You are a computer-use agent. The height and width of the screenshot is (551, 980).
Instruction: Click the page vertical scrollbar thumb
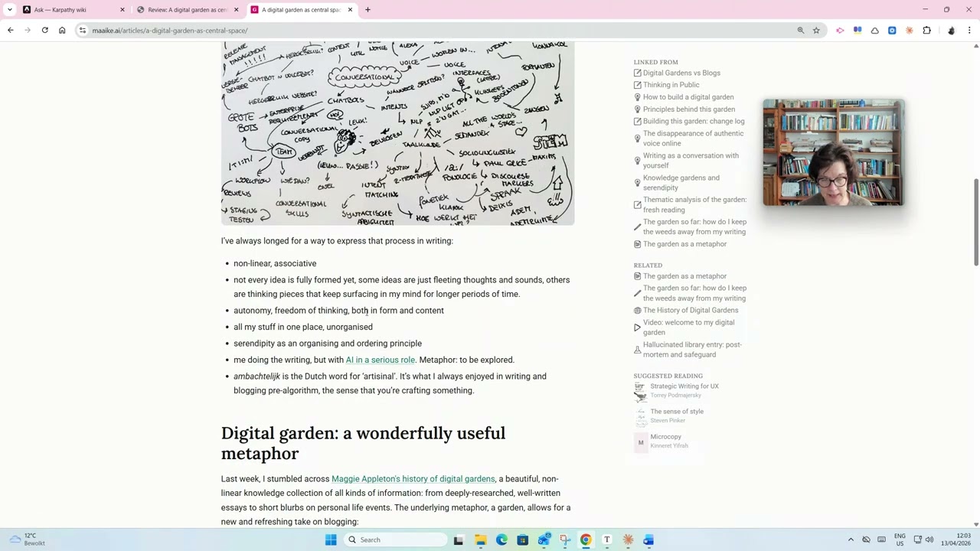pyautogui.click(x=975, y=222)
